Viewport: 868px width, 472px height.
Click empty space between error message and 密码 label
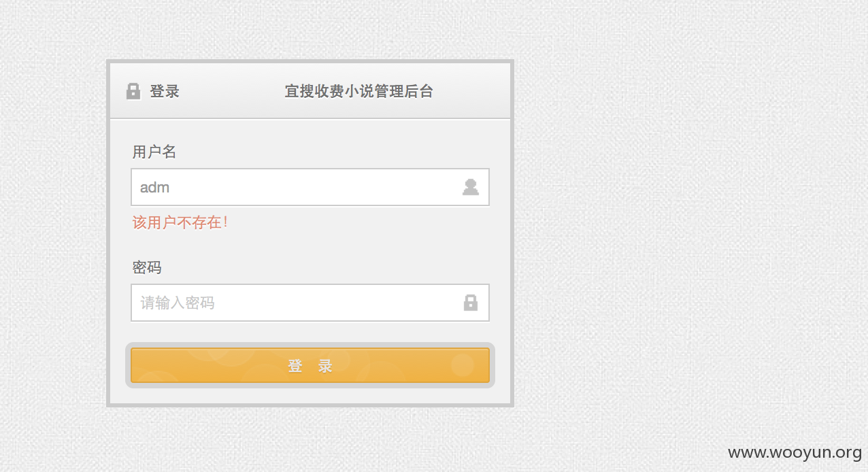pos(310,246)
